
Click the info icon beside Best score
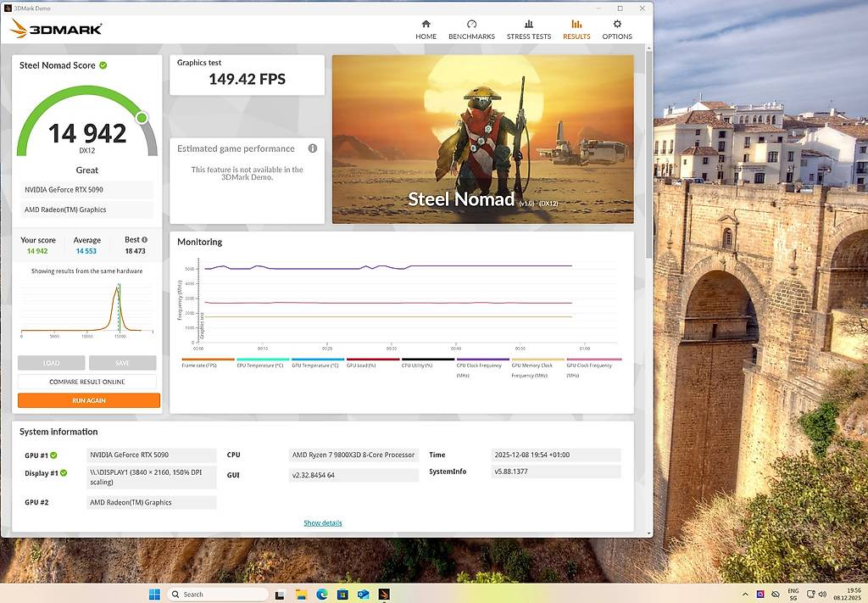click(x=145, y=240)
